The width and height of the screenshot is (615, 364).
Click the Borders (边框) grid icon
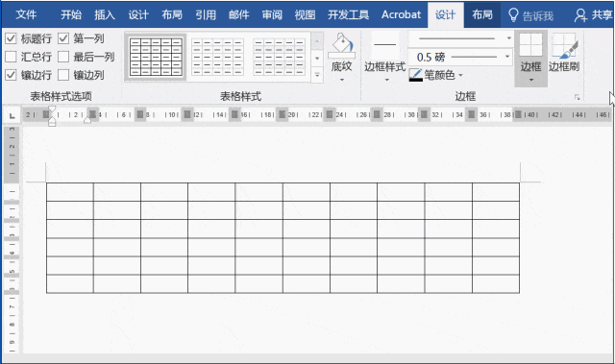(x=530, y=45)
